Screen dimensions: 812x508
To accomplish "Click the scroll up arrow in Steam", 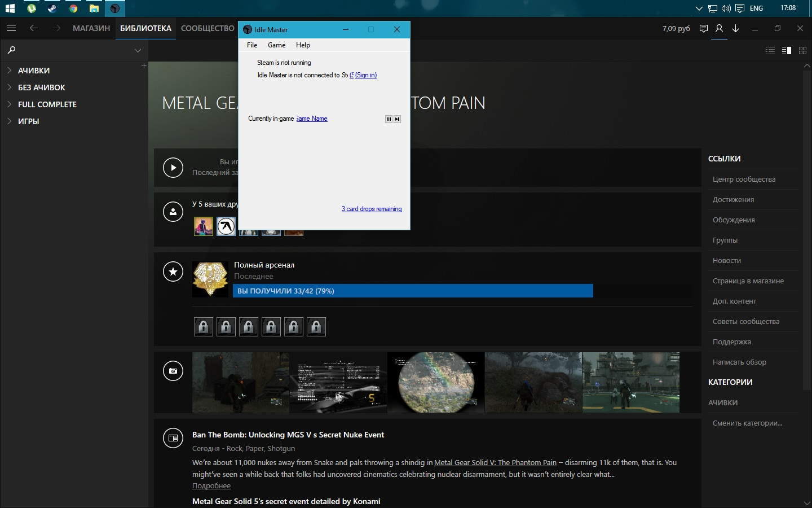I will click(x=806, y=66).
